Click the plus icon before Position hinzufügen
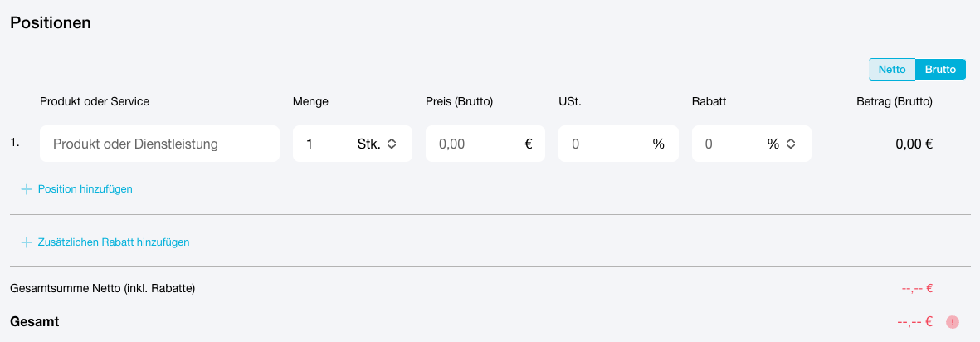Viewport: 980px width, 342px height. coord(27,189)
